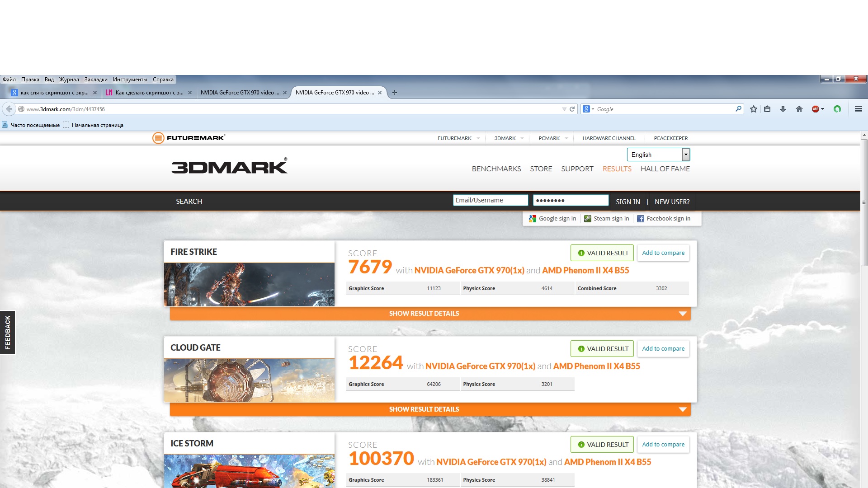Open the Журнал menu
The image size is (868, 488).
coord(69,80)
